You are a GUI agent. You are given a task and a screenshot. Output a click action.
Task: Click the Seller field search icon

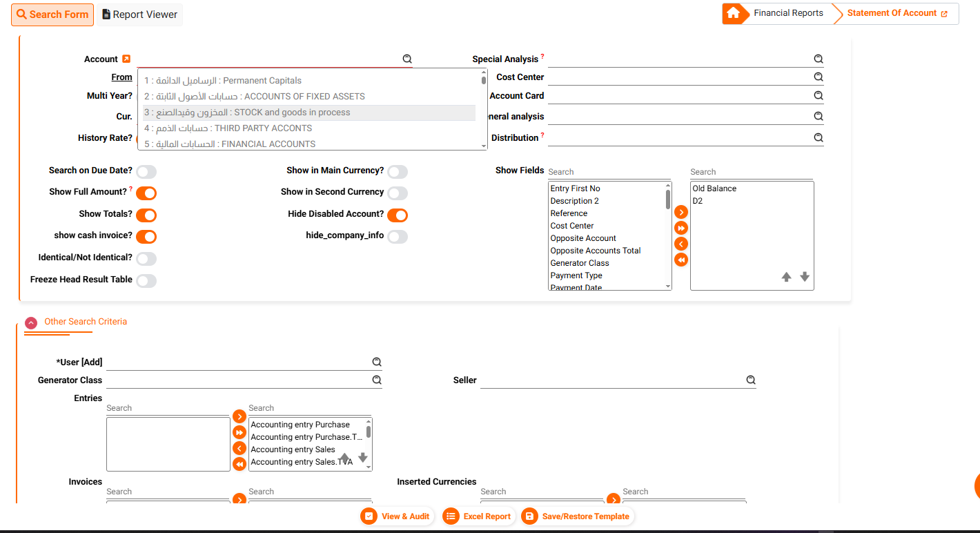click(x=751, y=380)
